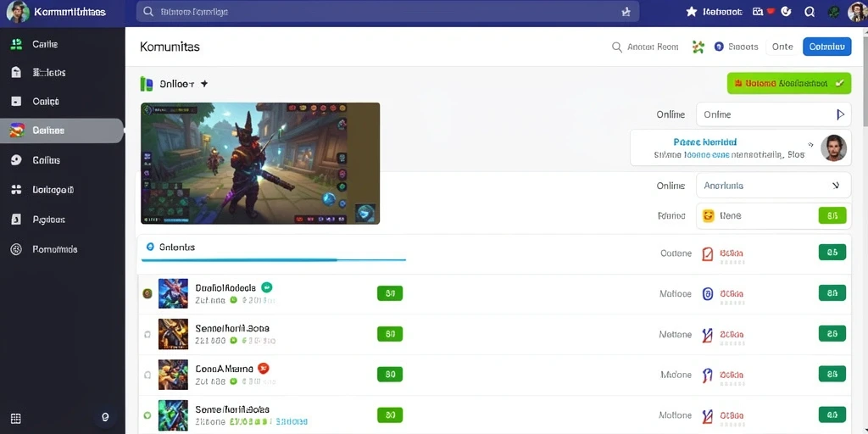Click the green 80 button in ConoA Marano row
Screen dimensions: 868x434
tap(390, 374)
